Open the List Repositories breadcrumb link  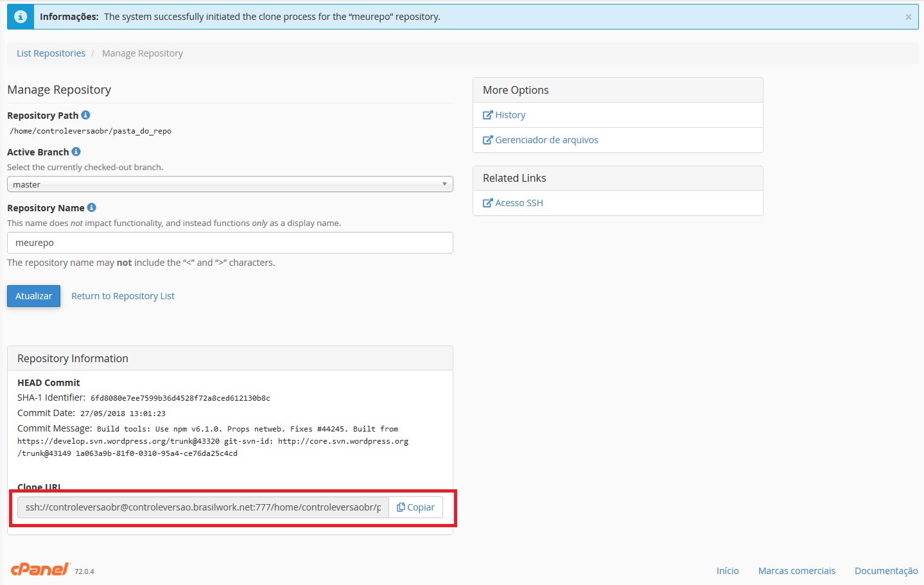[51, 53]
